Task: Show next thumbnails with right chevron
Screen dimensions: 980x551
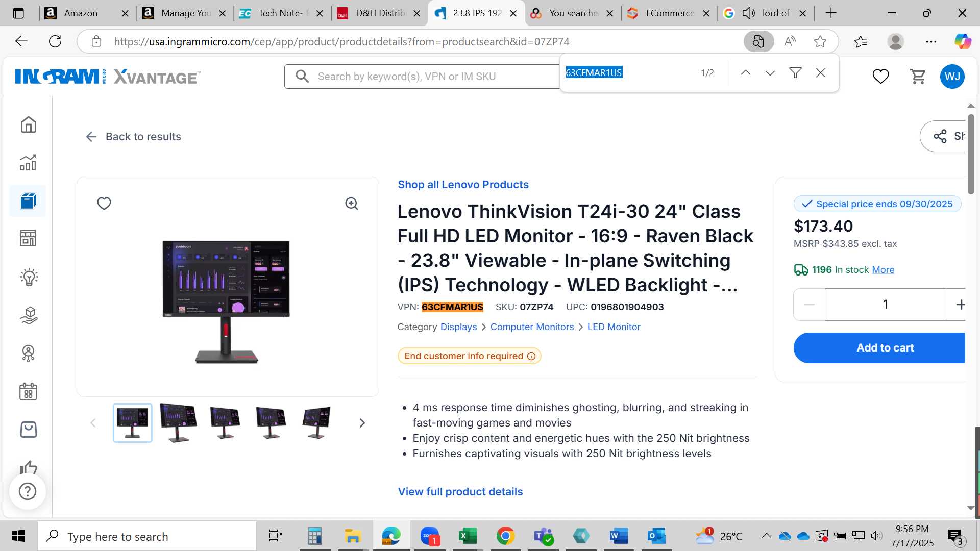Action: (362, 423)
